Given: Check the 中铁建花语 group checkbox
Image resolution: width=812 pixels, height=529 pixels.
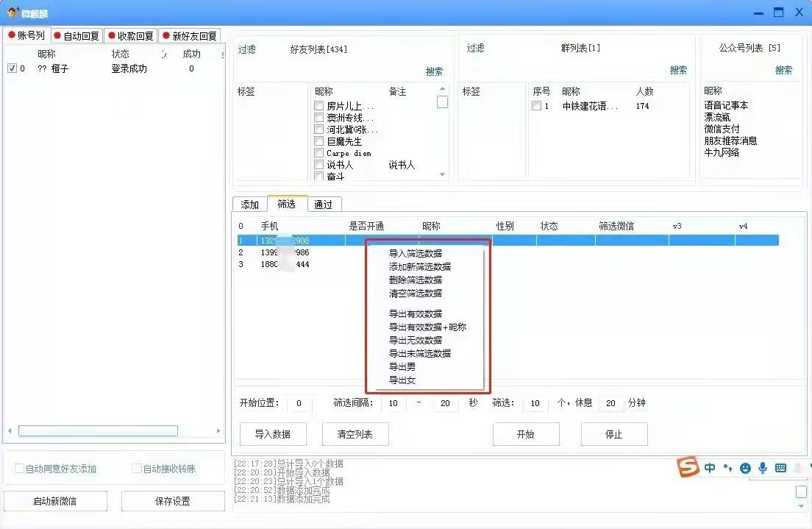Looking at the screenshot, I should [538, 105].
